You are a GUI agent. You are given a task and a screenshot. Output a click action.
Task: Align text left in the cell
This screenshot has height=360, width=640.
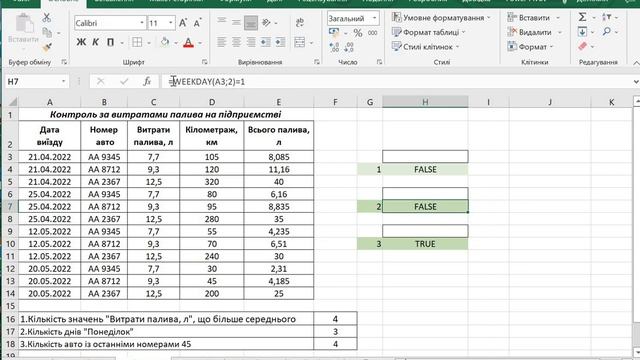[x=221, y=42]
